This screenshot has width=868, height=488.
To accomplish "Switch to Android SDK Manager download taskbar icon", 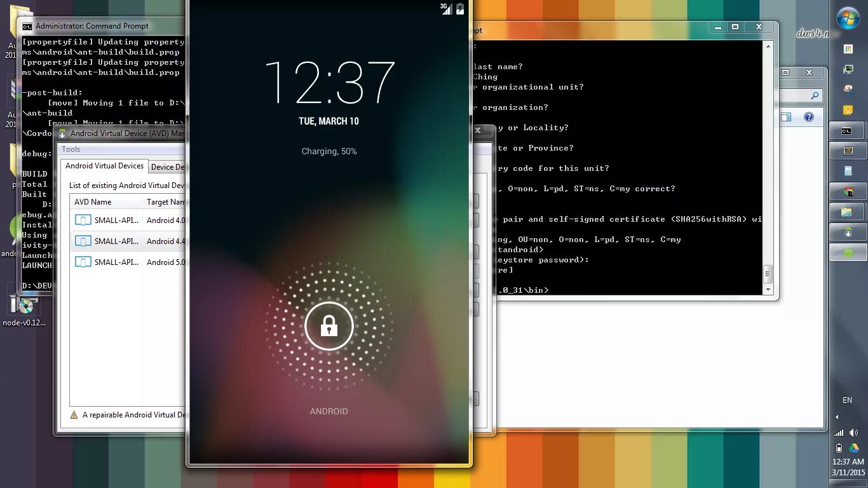I will 847,232.
